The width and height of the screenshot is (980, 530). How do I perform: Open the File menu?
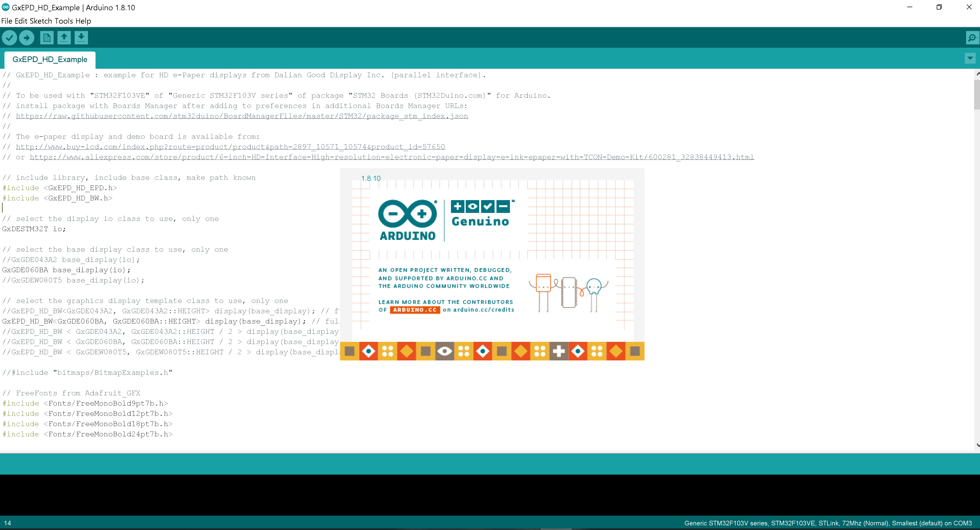click(6, 21)
